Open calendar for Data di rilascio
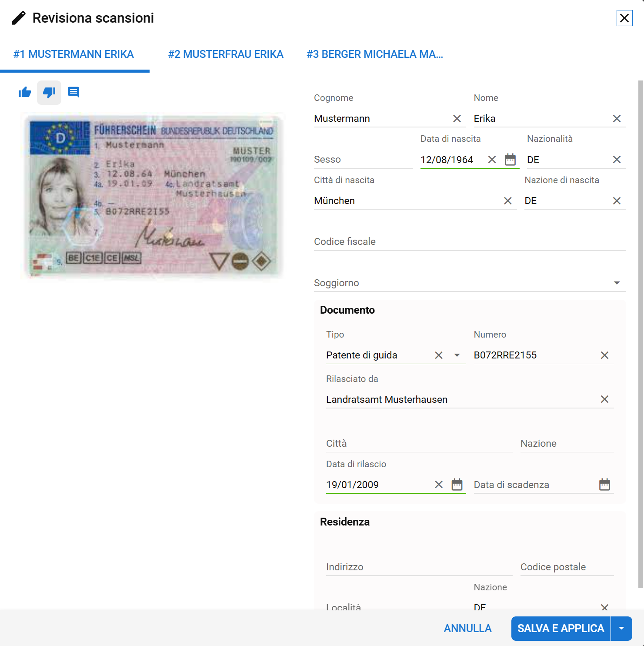Viewport: 644px width, 646px height. (x=457, y=485)
